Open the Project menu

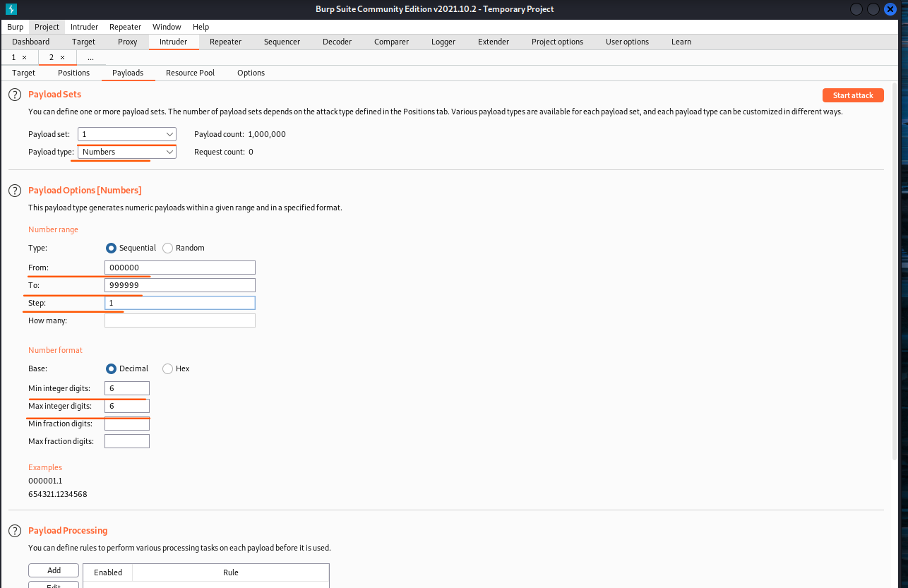[x=47, y=27]
